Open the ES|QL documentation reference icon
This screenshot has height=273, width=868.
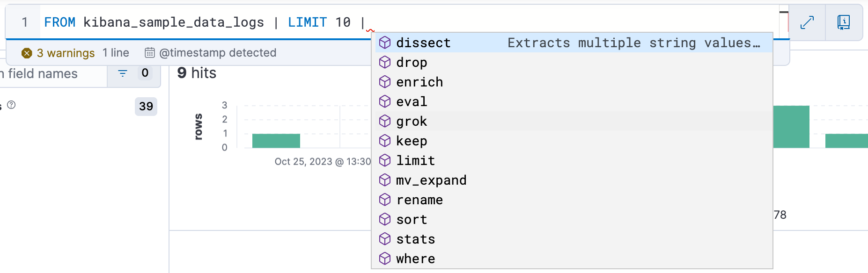844,22
